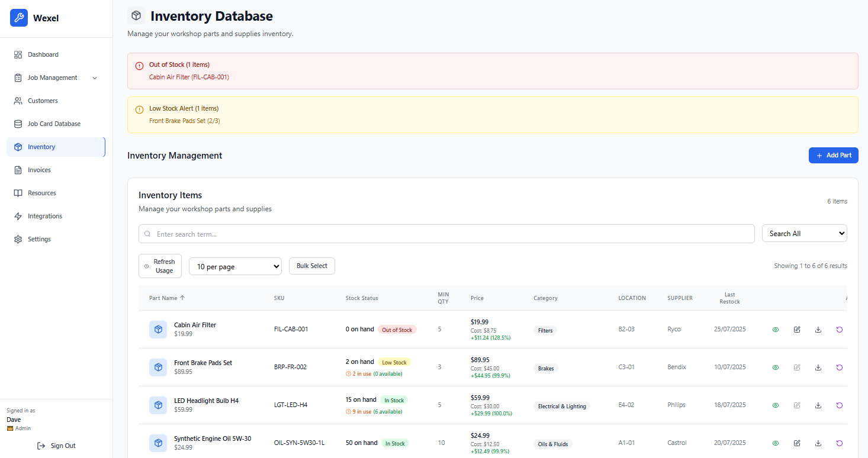This screenshot has width=868, height=458.
Task: Open the Job Card Database page
Action: (56, 124)
